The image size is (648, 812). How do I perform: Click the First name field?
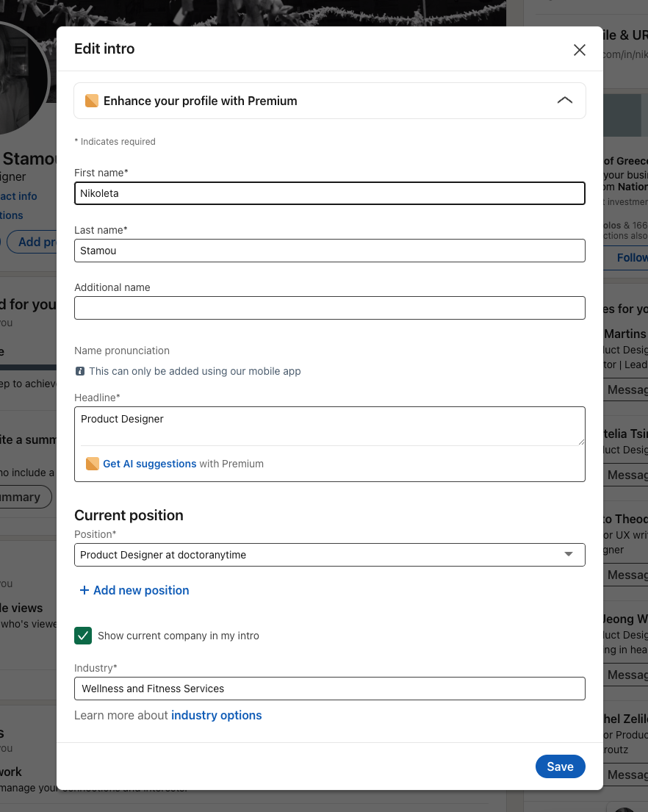[329, 193]
